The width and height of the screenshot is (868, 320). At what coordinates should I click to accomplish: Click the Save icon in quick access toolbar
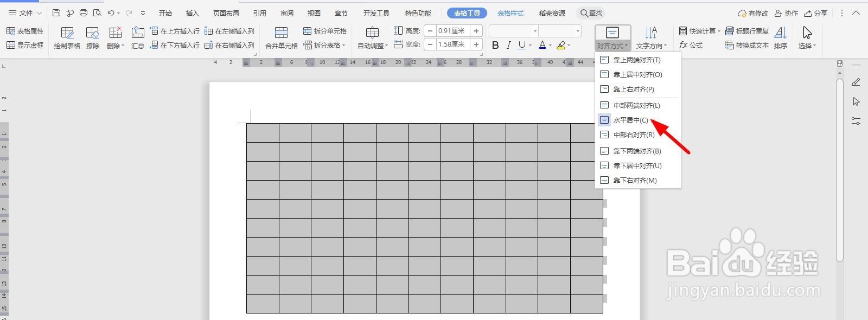click(56, 13)
